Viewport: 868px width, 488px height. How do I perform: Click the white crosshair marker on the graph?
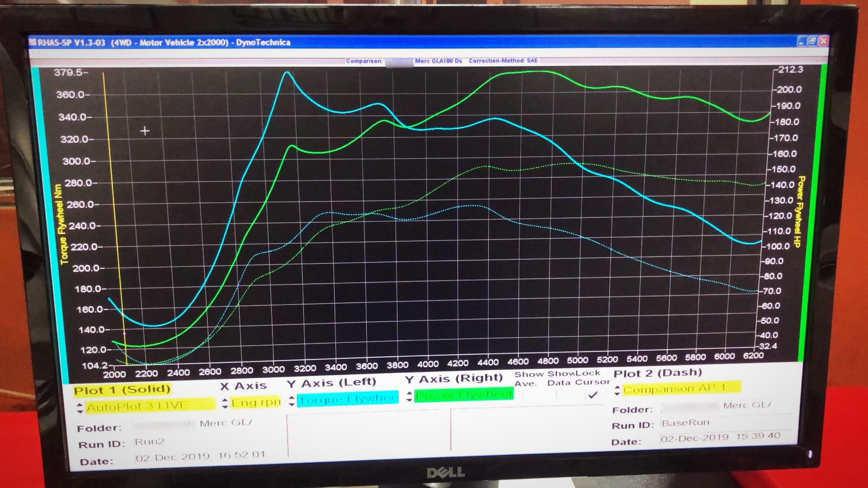pyautogui.click(x=145, y=131)
